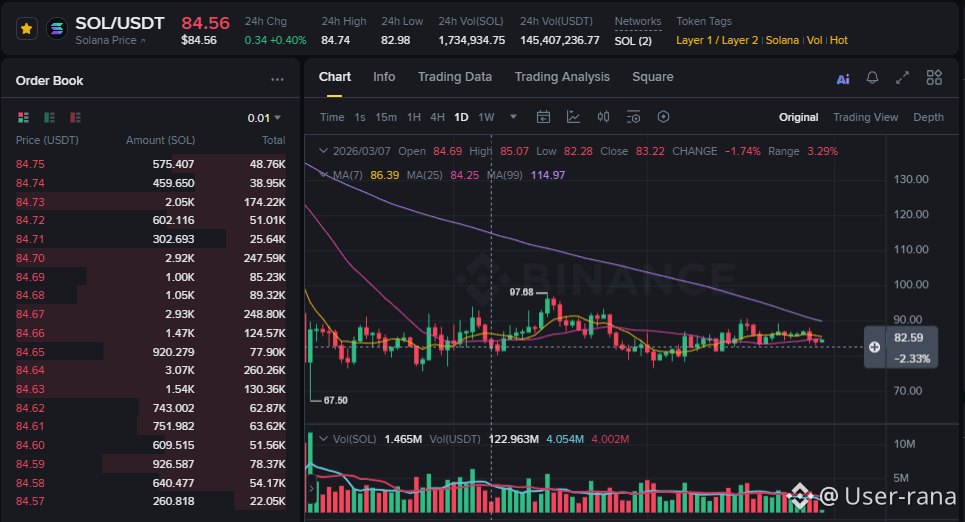Click the SOL/USDT pair title

pyautogui.click(x=119, y=23)
